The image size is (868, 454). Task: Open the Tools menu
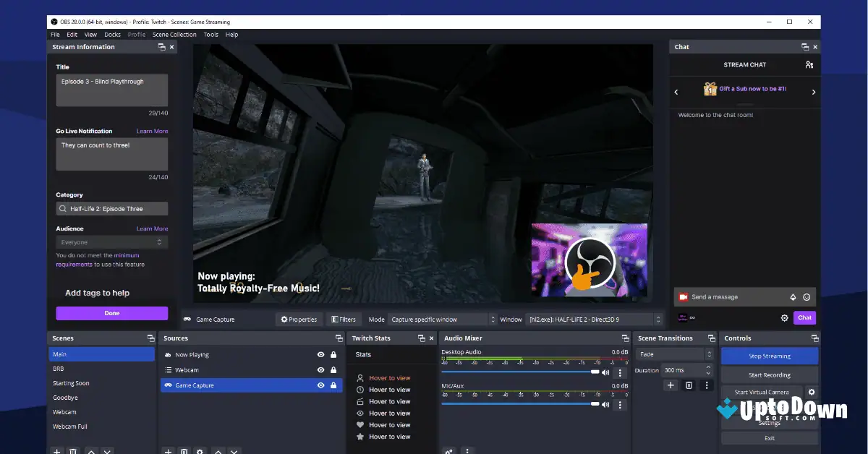point(210,34)
